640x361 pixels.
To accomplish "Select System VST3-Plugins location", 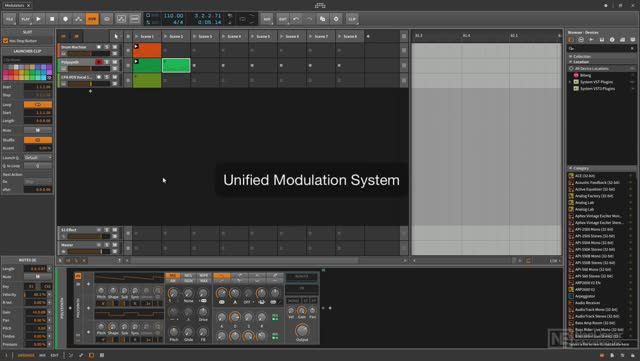I will click(x=598, y=89).
